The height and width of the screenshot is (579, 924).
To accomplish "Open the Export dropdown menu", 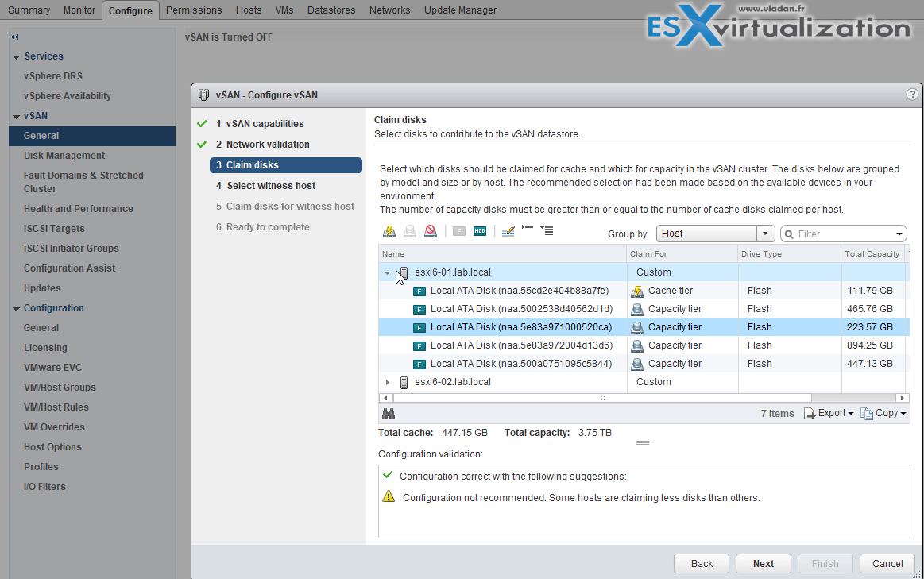I will tap(829, 414).
